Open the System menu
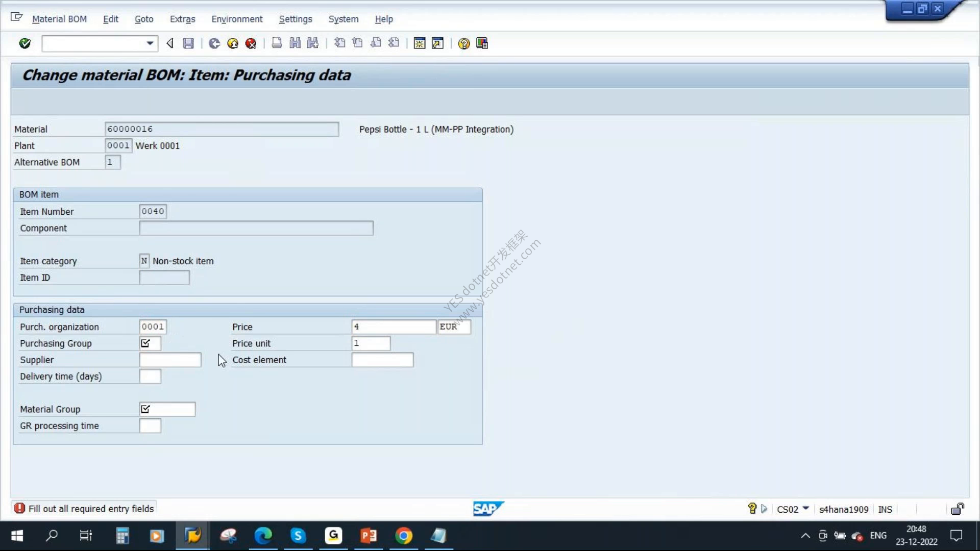Image resolution: width=980 pixels, height=551 pixels. 344,19
